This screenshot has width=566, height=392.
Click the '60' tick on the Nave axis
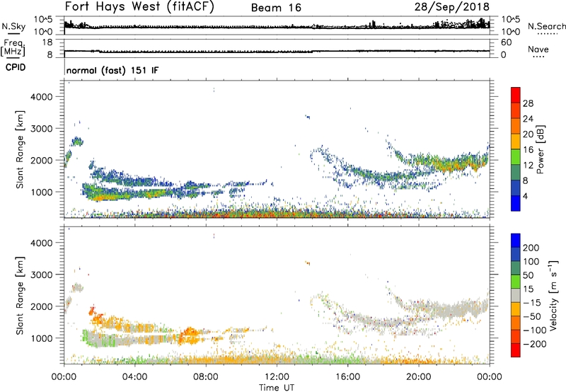click(506, 42)
